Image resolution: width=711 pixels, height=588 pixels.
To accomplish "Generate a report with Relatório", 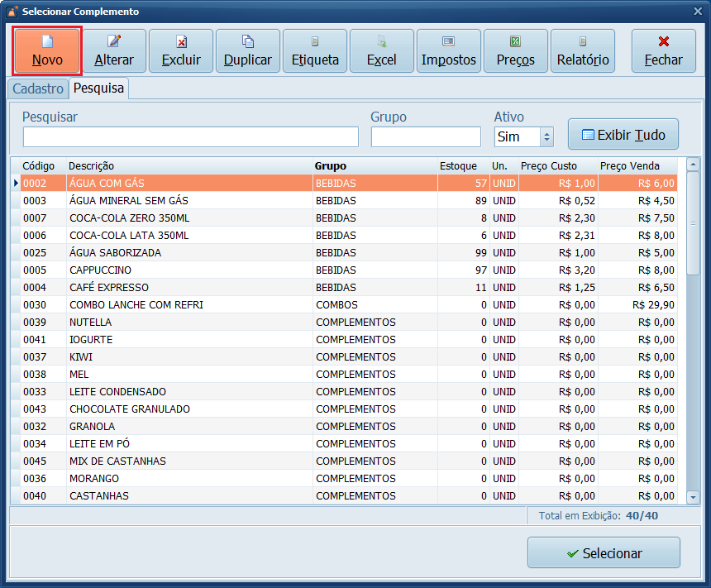I will pyautogui.click(x=583, y=51).
